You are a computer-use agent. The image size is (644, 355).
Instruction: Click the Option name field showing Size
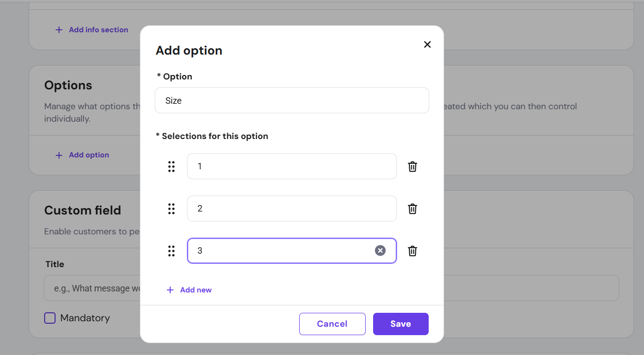(x=292, y=100)
